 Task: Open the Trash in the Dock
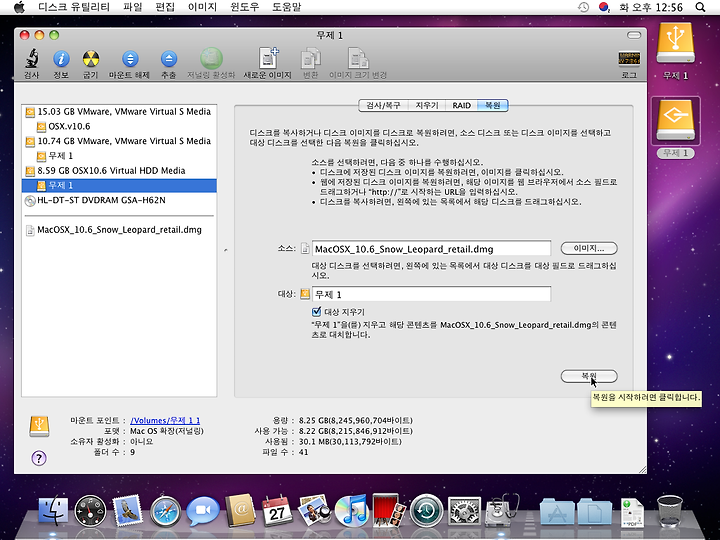(669, 512)
